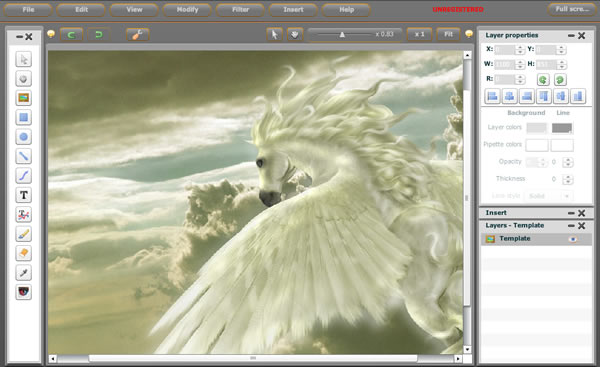Click the zoom slider handle
This screenshot has width=600, height=367.
click(x=342, y=35)
